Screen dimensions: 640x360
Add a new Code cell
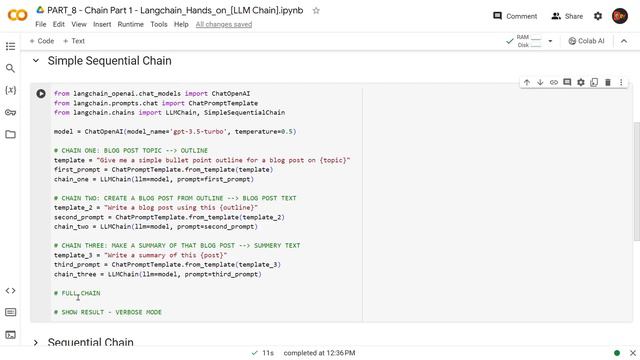tap(42, 41)
